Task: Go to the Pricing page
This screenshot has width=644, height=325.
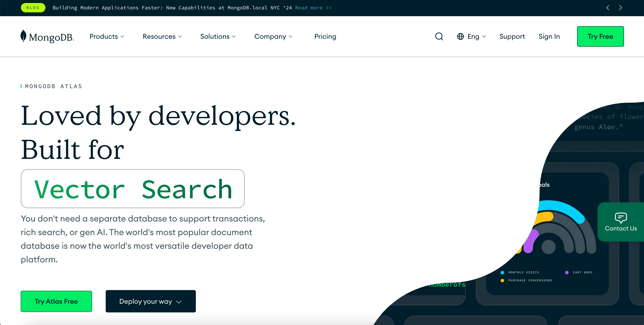Action: pos(325,36)
